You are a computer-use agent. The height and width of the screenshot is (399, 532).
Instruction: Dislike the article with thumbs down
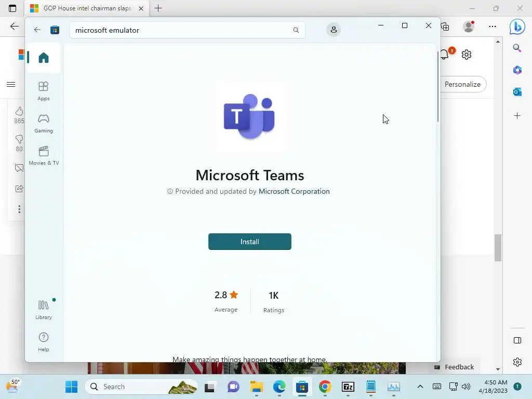(x=19, y=139)
